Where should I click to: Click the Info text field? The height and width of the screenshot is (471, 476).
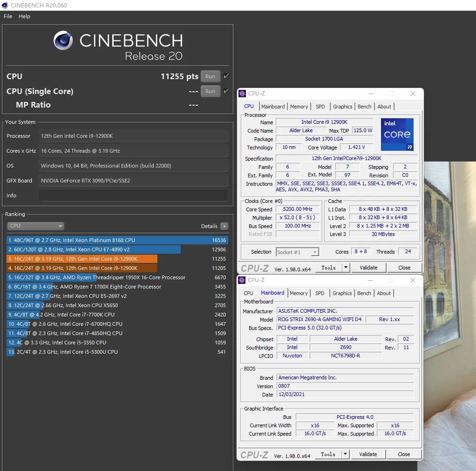[x=133, y=195]
